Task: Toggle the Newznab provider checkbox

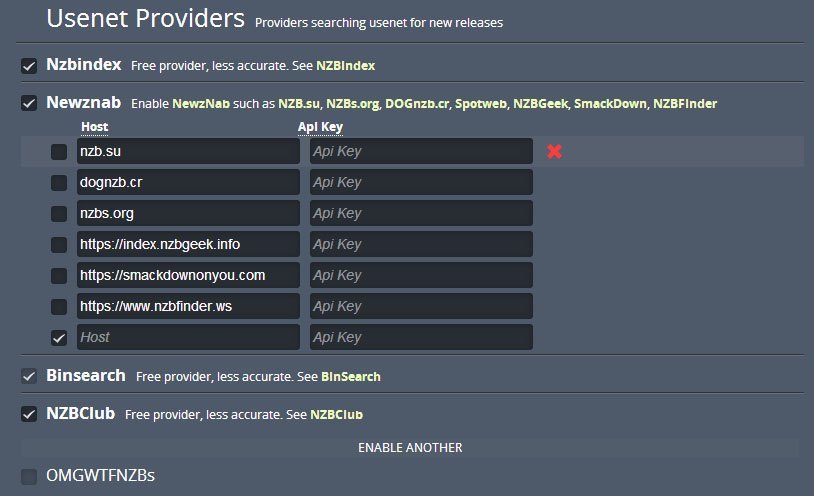Action: [29, 103]
